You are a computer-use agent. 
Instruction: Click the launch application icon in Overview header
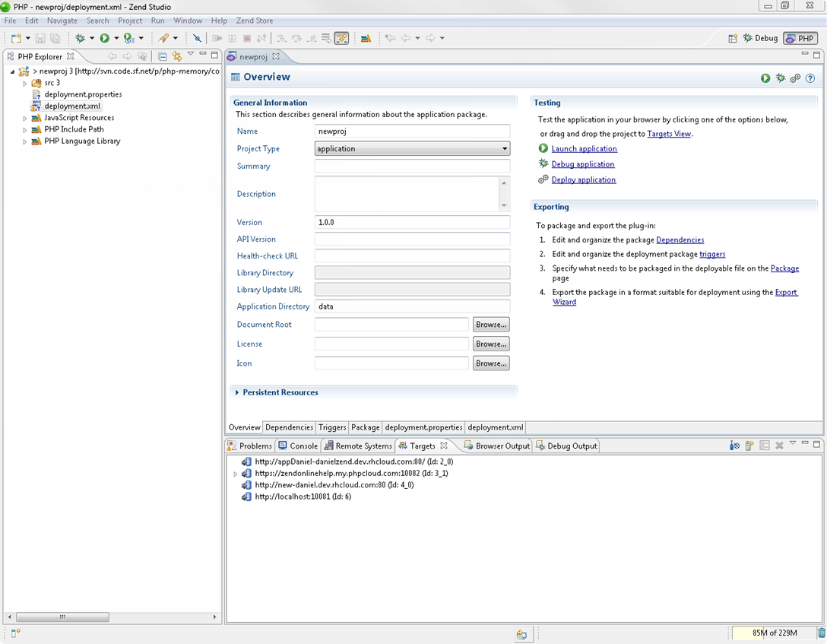coord(765,78)
